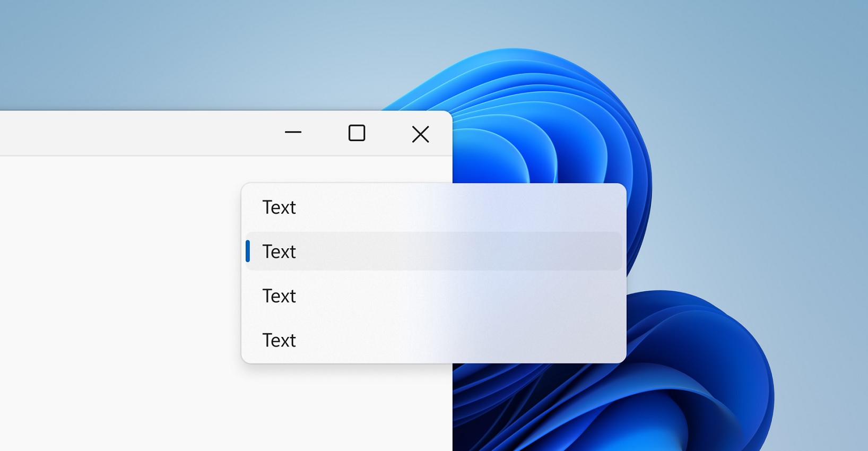The image size is (868, 451).
Task: Pick the last "Text" entry in the menu
Action: (x=280, y=340)
